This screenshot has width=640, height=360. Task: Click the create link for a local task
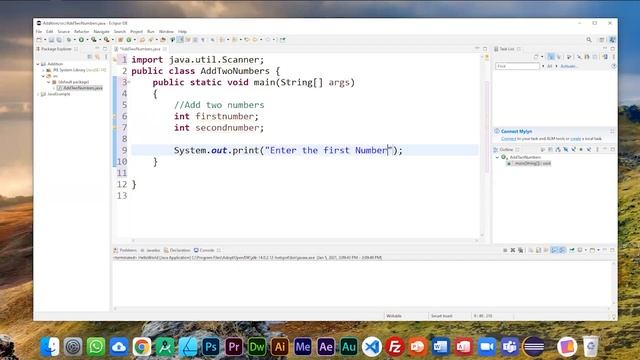click(576, 139)
